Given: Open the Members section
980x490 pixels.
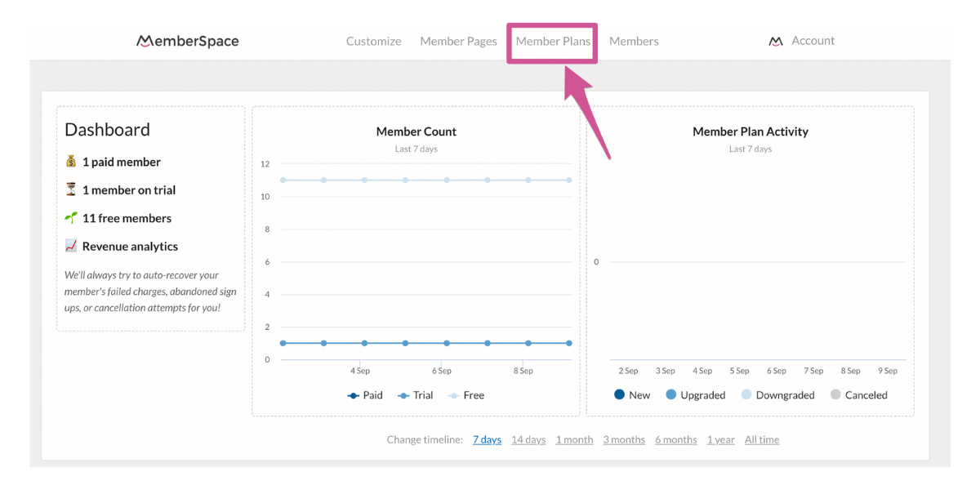Looking at the screenshot, I should click(x=634, y=41).
